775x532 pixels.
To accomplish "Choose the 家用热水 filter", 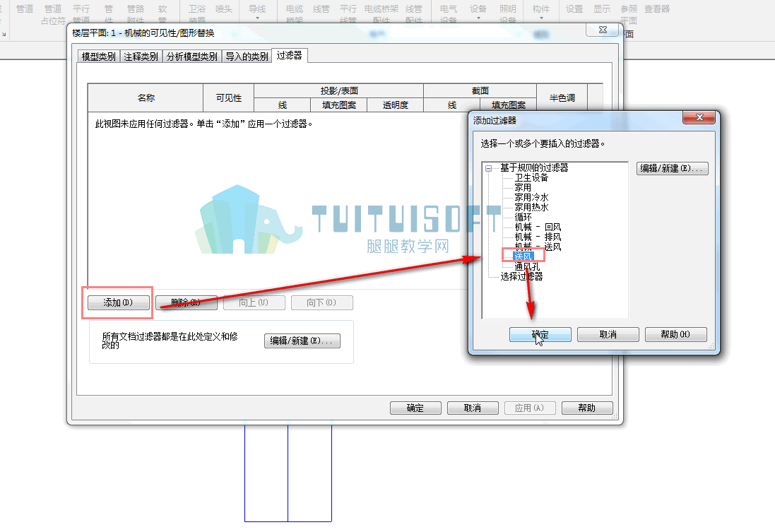I will click(531, 207).
